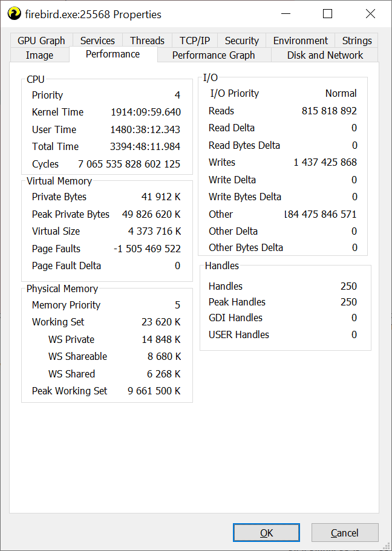This screenshot has width=392, height=551.
Task: Click Private Bytes value 41 912 K
Action: coord(161,197)
